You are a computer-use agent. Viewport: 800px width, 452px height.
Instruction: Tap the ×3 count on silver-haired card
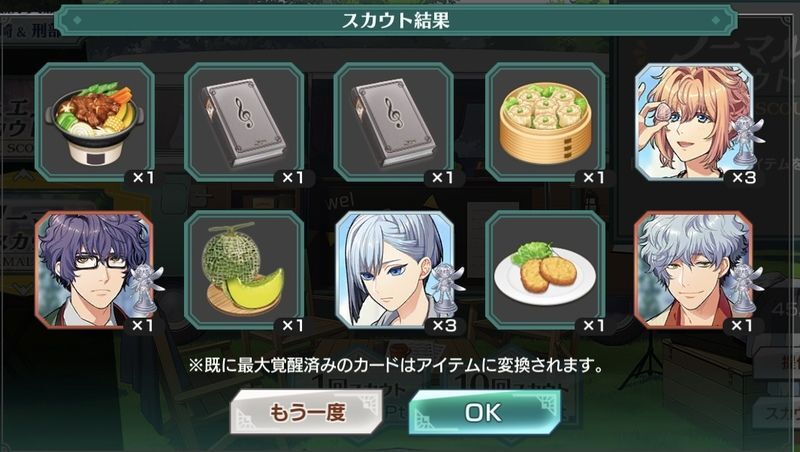tap(444, 325)
